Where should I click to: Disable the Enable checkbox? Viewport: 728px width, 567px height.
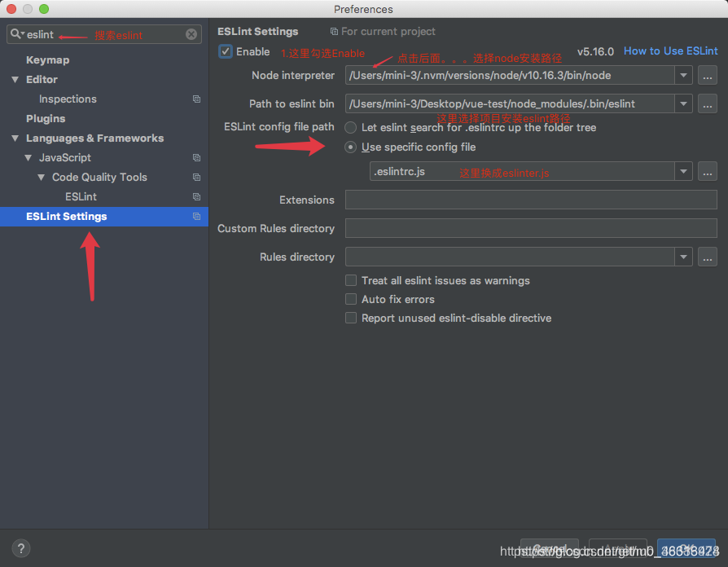225,51
